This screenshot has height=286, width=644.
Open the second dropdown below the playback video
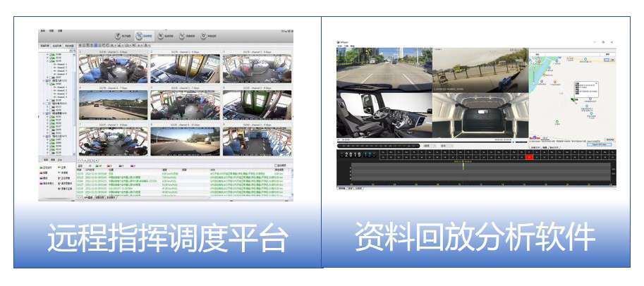click(x=446, y=146)
